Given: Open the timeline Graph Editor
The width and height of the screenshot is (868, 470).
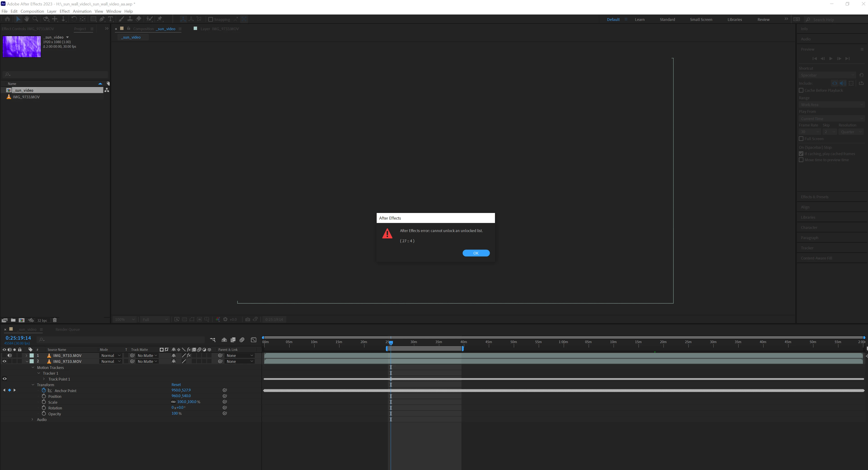Looking at the screenshot, I should [253, 340].
